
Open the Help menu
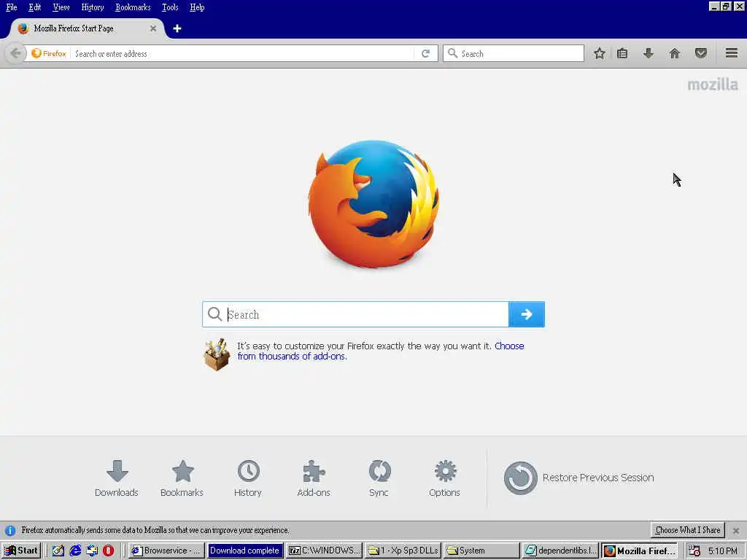(x=197, y=7)
